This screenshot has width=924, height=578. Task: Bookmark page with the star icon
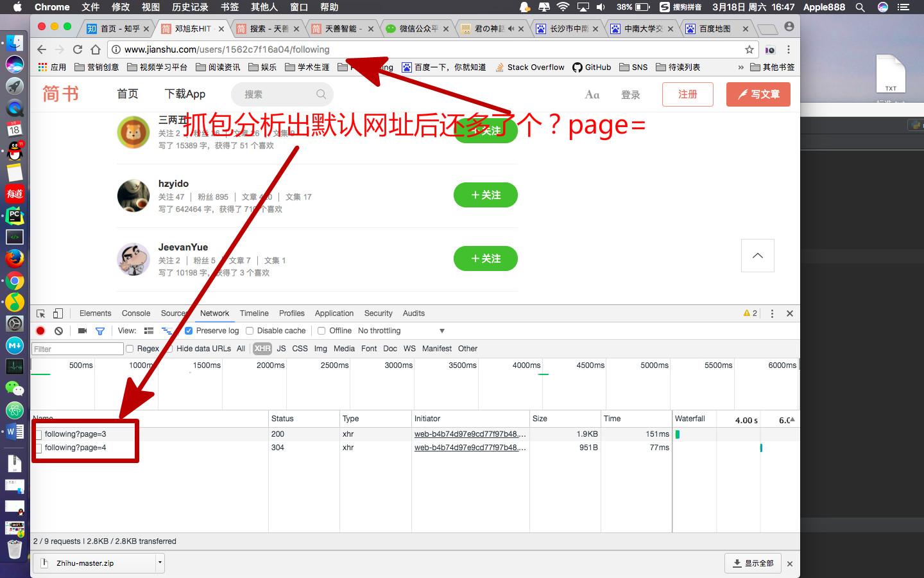749,49
